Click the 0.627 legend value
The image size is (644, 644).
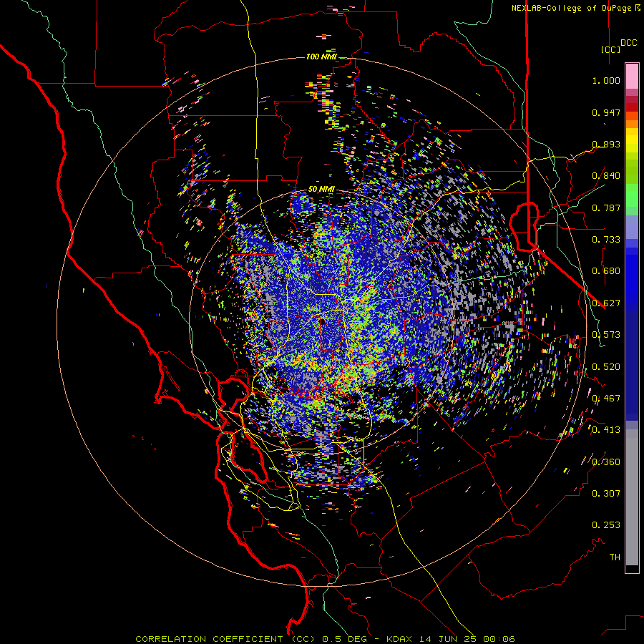tap(606, 303)
